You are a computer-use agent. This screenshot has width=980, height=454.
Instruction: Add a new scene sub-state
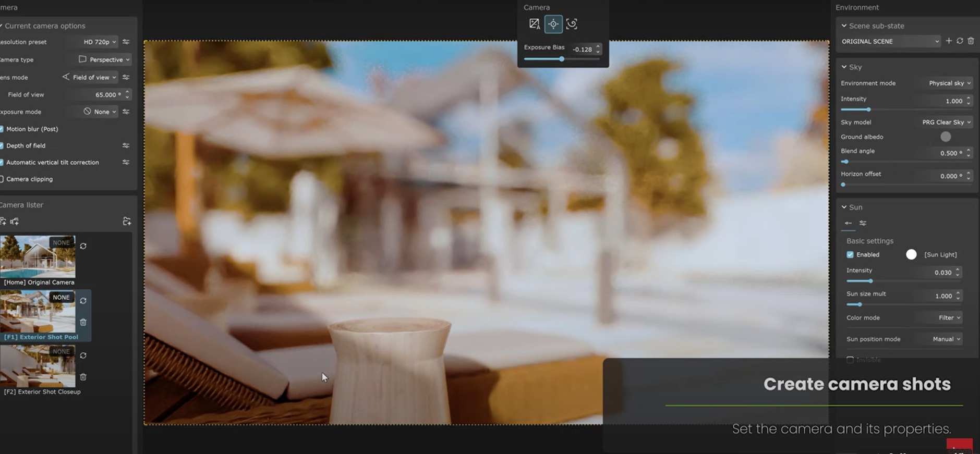click(949, 41)
